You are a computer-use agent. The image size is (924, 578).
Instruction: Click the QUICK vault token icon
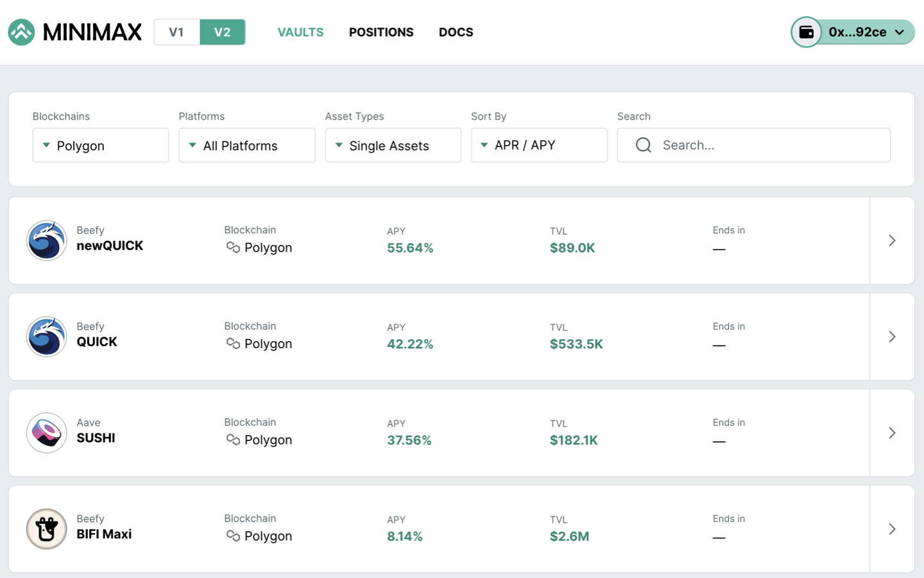coord(47,337)
